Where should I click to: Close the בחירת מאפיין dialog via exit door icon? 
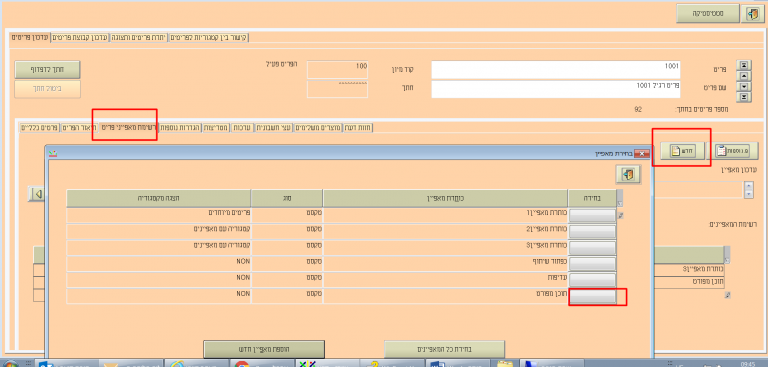click(628, 174)
